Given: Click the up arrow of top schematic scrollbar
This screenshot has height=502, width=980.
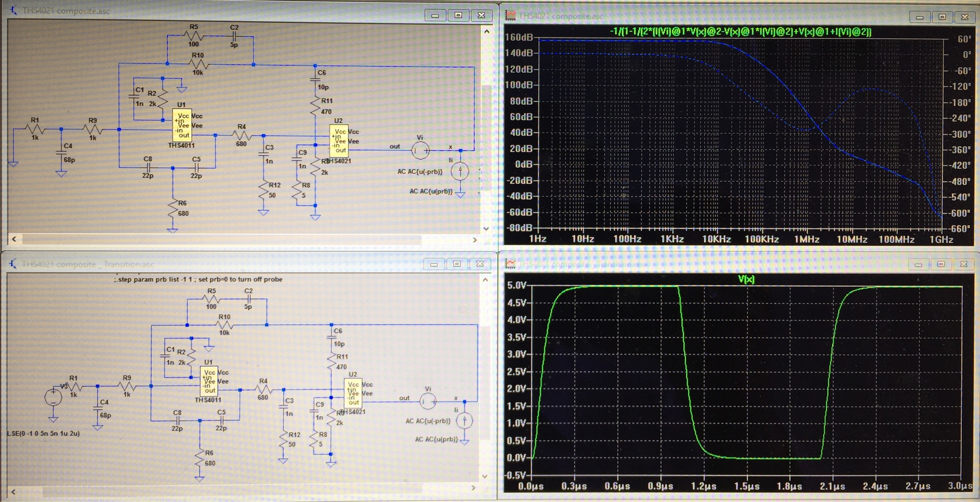Looking at the screenshot, I should 487,32.
